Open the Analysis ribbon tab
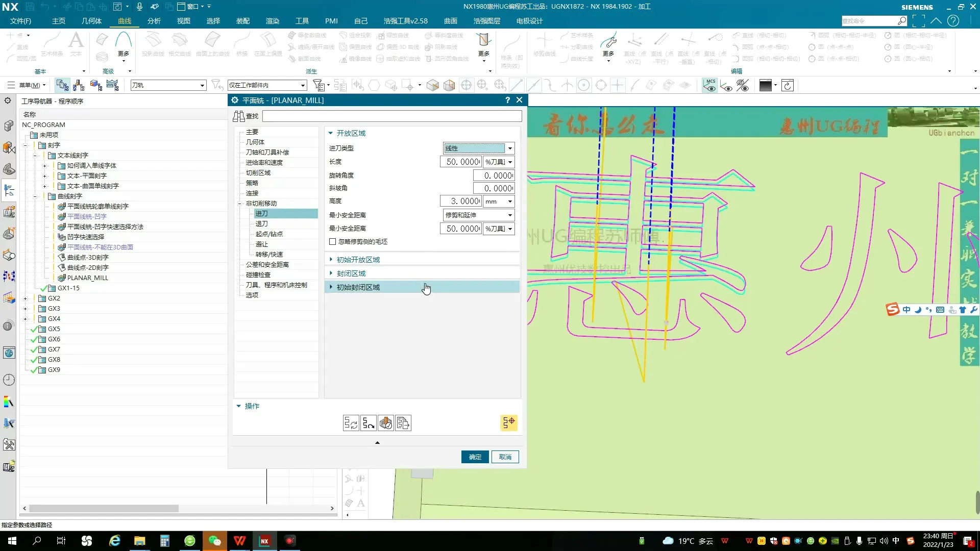This screenshot has height=551, width=980. (x=154, y=21)
